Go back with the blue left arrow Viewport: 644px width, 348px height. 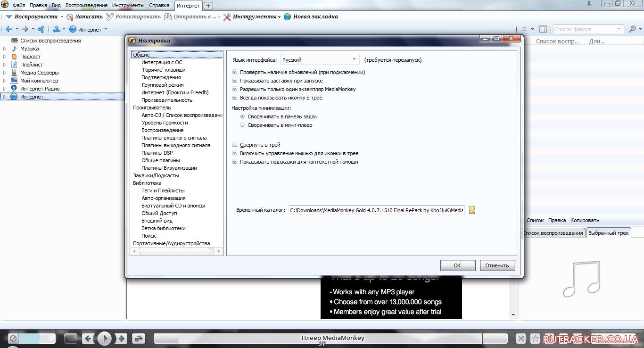point(8,29)
